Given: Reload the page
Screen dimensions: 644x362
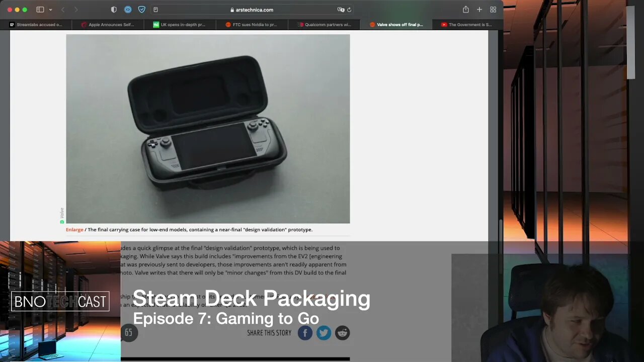Looking at the screenshot, I should (349, 10).
